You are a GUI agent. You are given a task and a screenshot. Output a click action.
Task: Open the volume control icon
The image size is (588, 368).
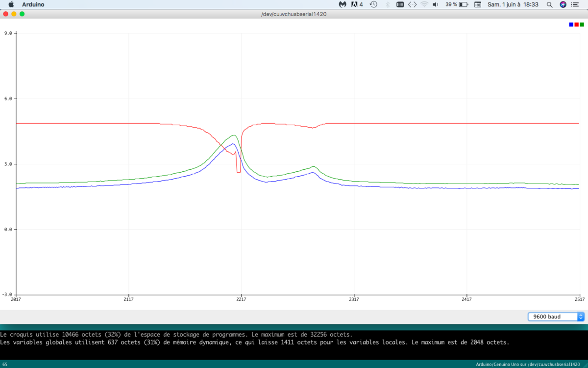coord(435,4)
